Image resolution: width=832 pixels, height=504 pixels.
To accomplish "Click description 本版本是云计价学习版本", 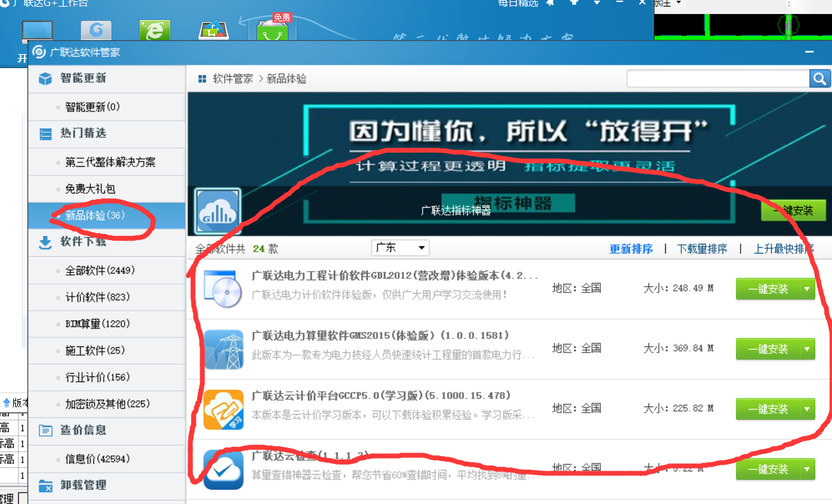I will (x=394, y=415).
